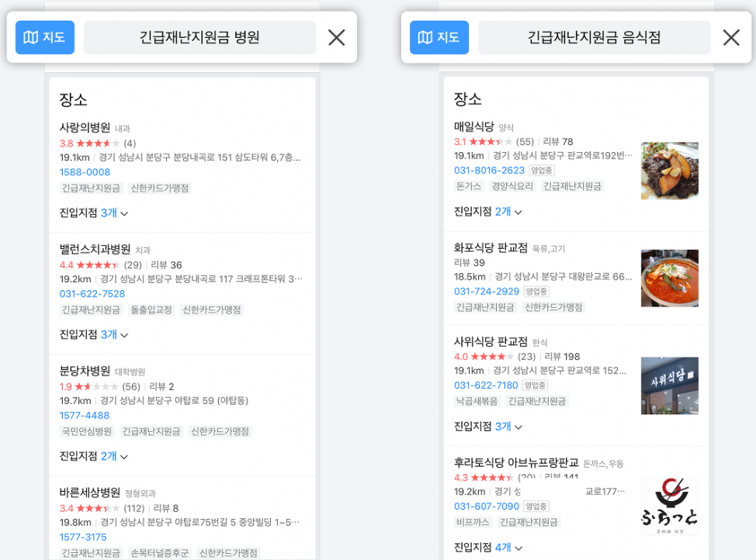Click the 지도 map button in hospital search
This screenshot has height=560, width=756.
coord(45,37)
